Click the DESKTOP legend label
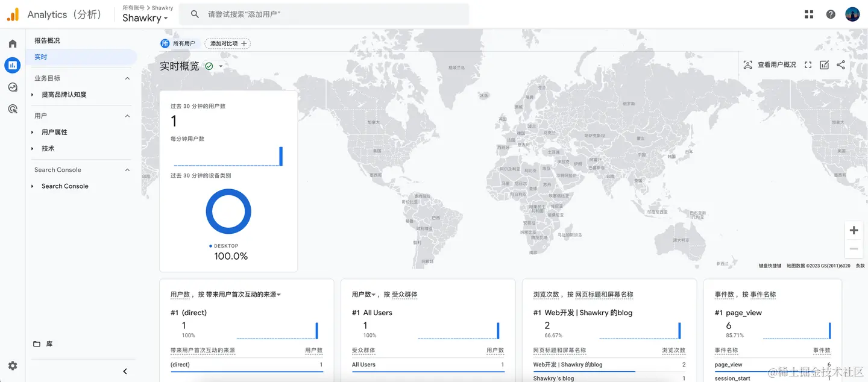The width and height of the screenshot is (868, 382). click(x=226, y=246)
